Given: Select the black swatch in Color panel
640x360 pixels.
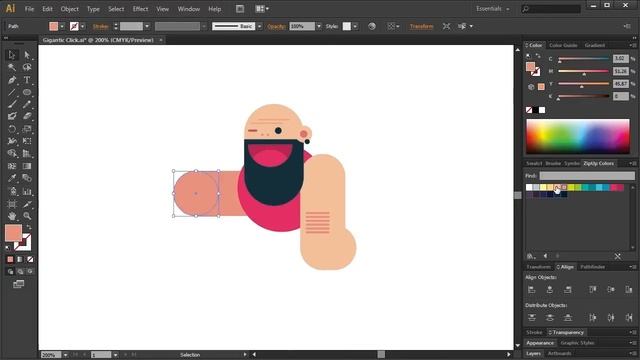Looking at the screenshot, I should pos(535,110).
